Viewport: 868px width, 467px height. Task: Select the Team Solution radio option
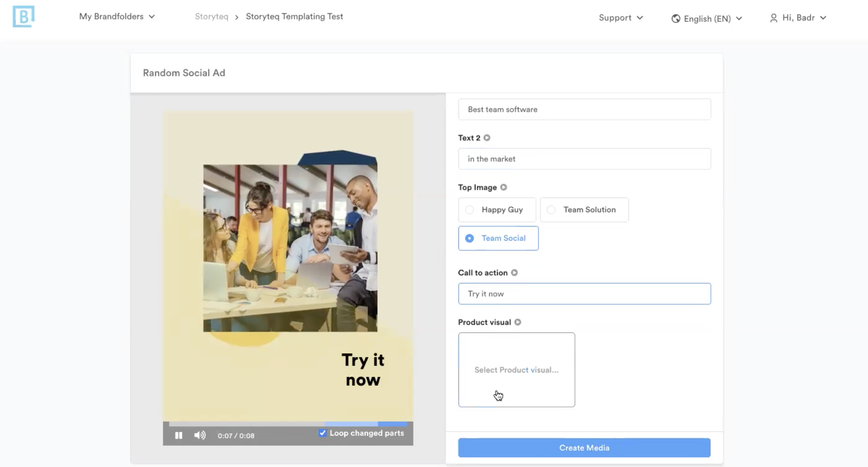[584, 210]
